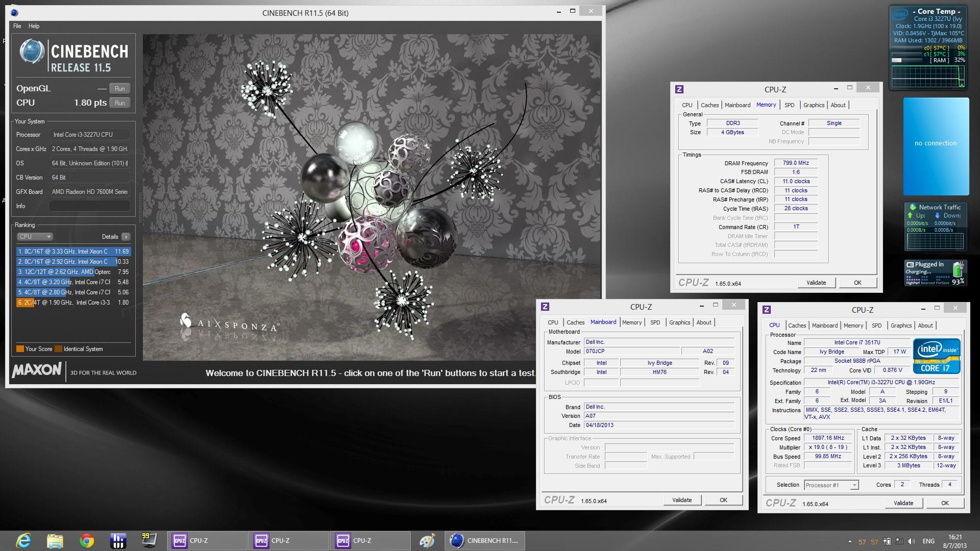
Task: Open CPU tab in Mainboard CPU-Z window
Action: (553, 322)
